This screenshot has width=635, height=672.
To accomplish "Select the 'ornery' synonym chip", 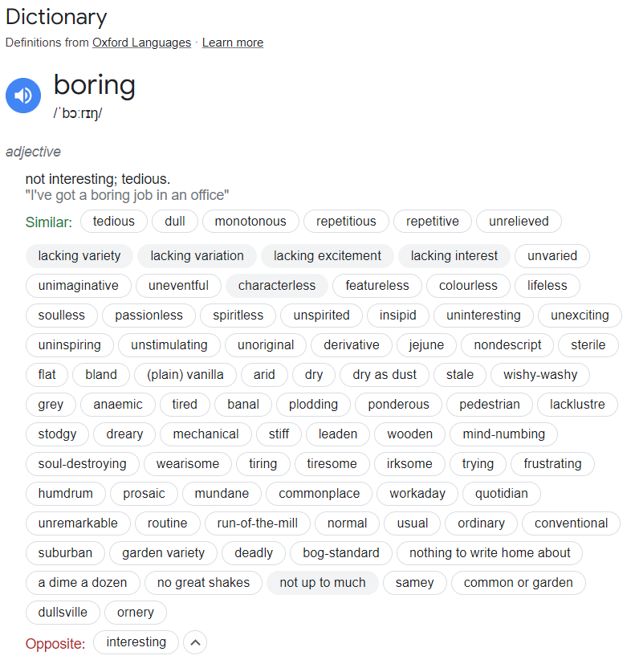I will coord(135,612).
